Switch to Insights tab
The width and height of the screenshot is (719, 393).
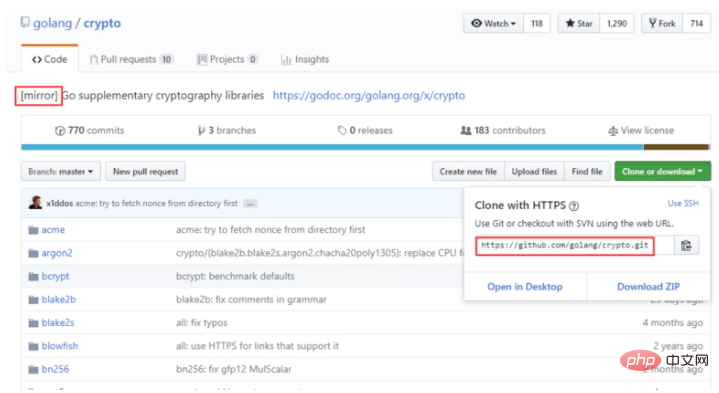[305, 59]
